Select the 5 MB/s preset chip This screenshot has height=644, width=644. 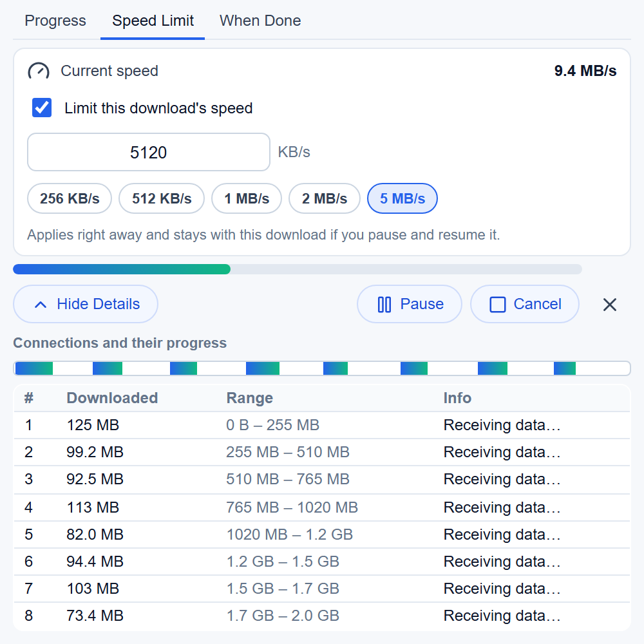tap(402, 198)
